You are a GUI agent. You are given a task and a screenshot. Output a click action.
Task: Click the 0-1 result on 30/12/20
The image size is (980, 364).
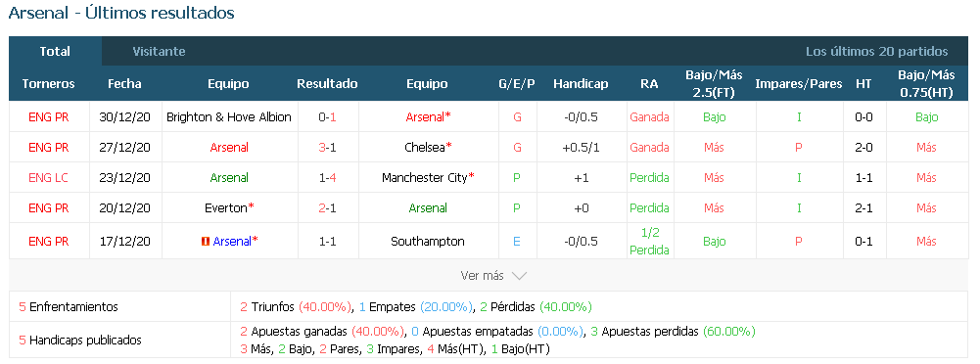point(328,116)
